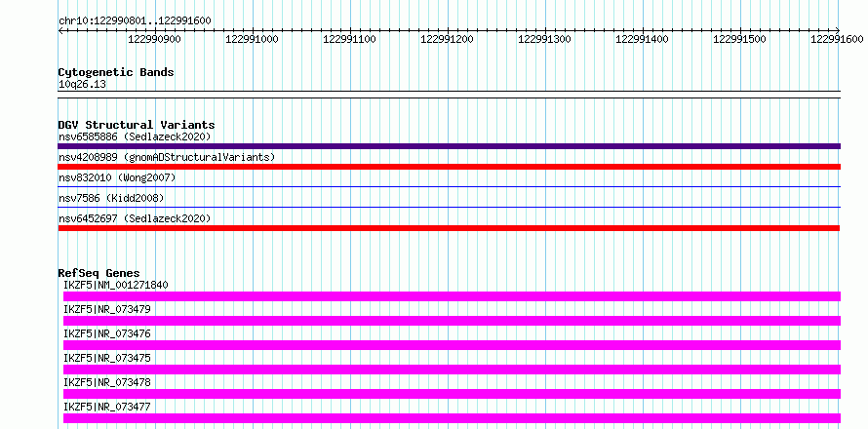Select ruler position 122991200
Image resolution: width=868 pixels, height=429 pixels.
[x=448, y=39]
